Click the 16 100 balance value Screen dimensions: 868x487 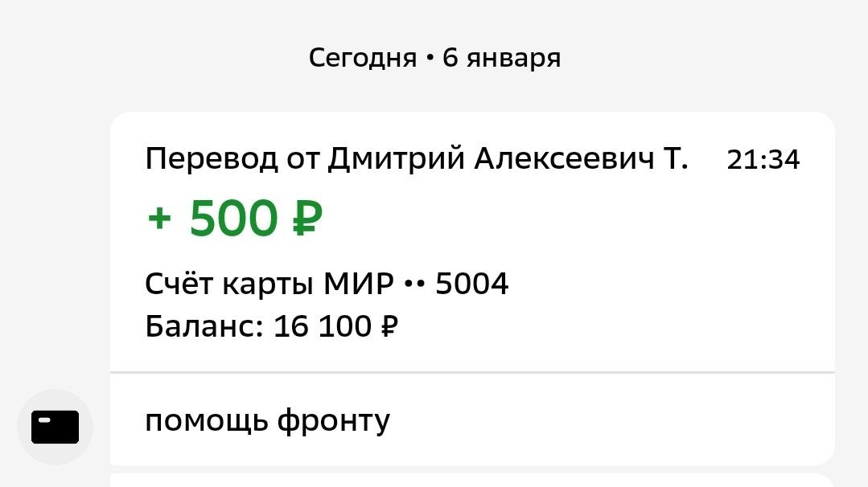click(322, 326)
